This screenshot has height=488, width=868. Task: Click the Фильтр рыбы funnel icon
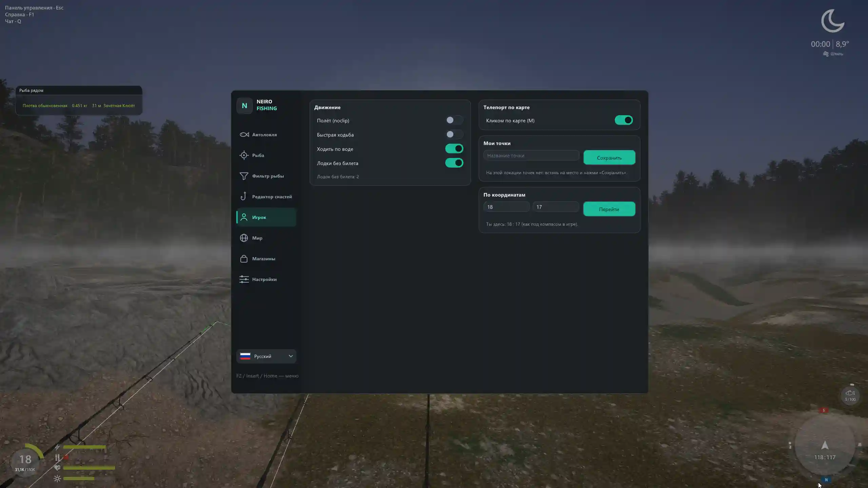(244, 176)
